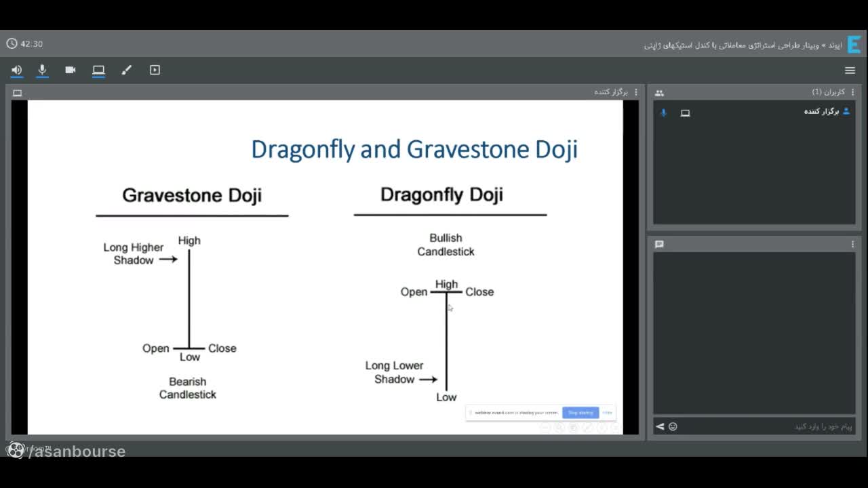This screenshot has height=488, width=868.
Task: Open the presenter panel options menu
Action: pyautogui.click(x=636, y=92)
